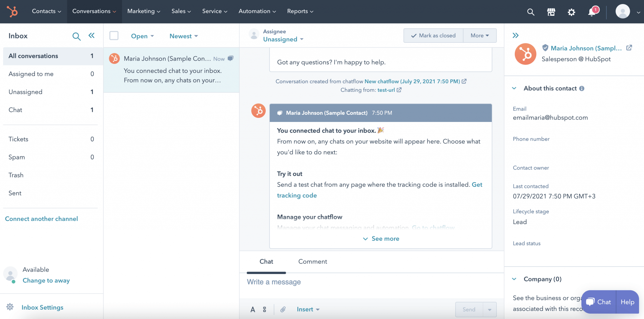This screenshot has width=644, height=319.
Task: Insert a link using the link icon
Action: tap(264, 309)
